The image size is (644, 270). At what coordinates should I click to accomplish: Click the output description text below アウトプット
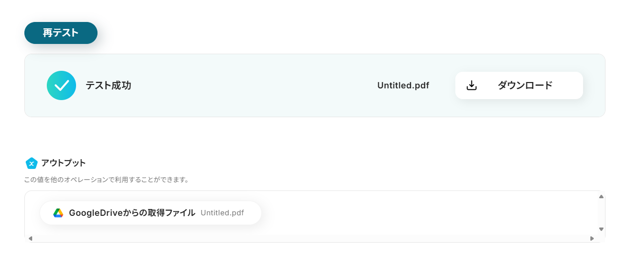coord(106,180)
